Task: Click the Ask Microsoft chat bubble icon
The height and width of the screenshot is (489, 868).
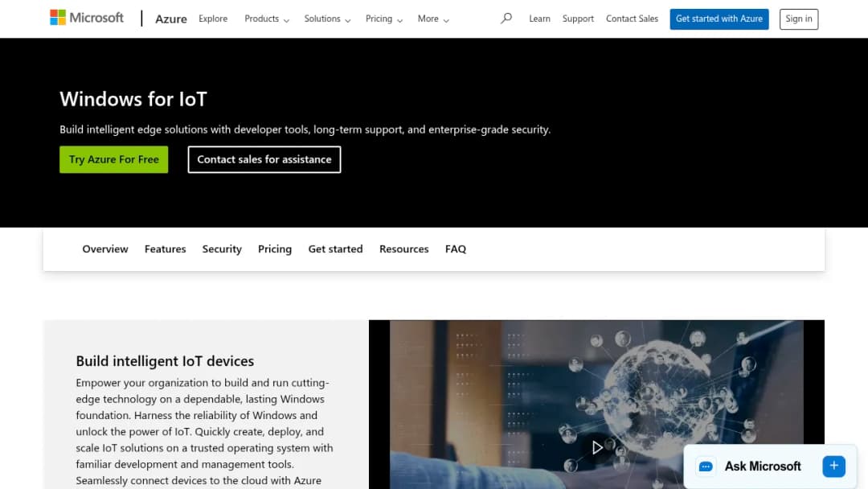Action: pyautogui.click(x=706, y=466)
